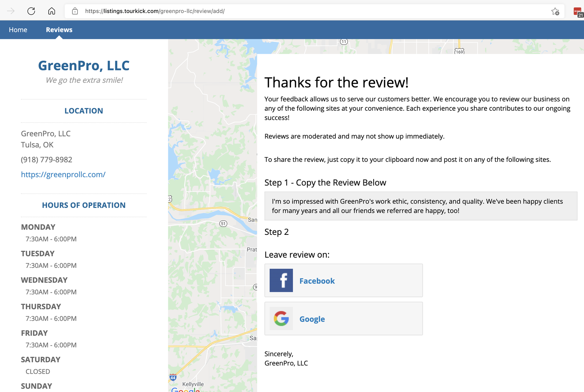Click the Kellyville label on map
The height and width of the screenshot is (392, 584).
(193, 384)
